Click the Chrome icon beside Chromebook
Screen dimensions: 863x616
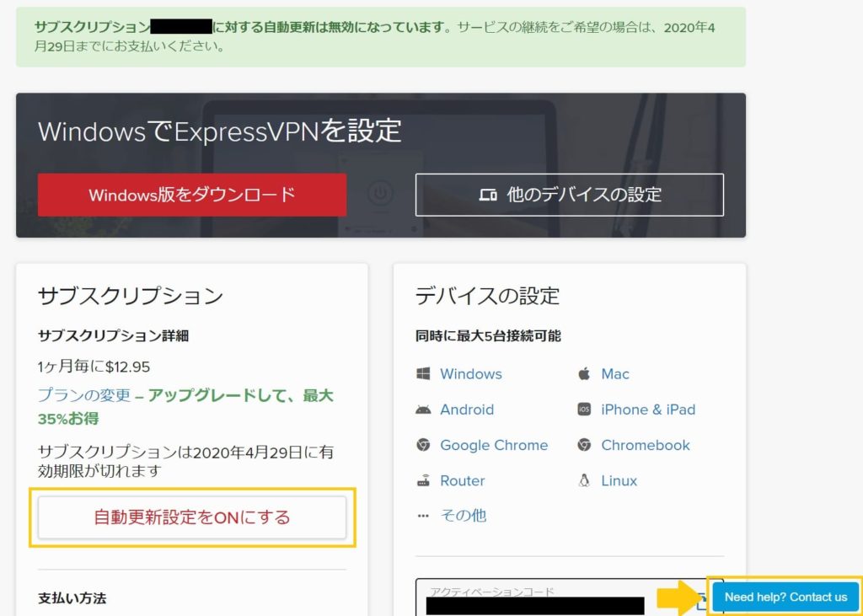584,445
